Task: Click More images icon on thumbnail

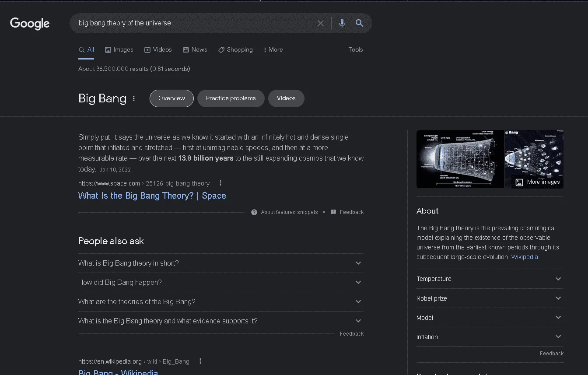Action: click(x=519, y=182)
